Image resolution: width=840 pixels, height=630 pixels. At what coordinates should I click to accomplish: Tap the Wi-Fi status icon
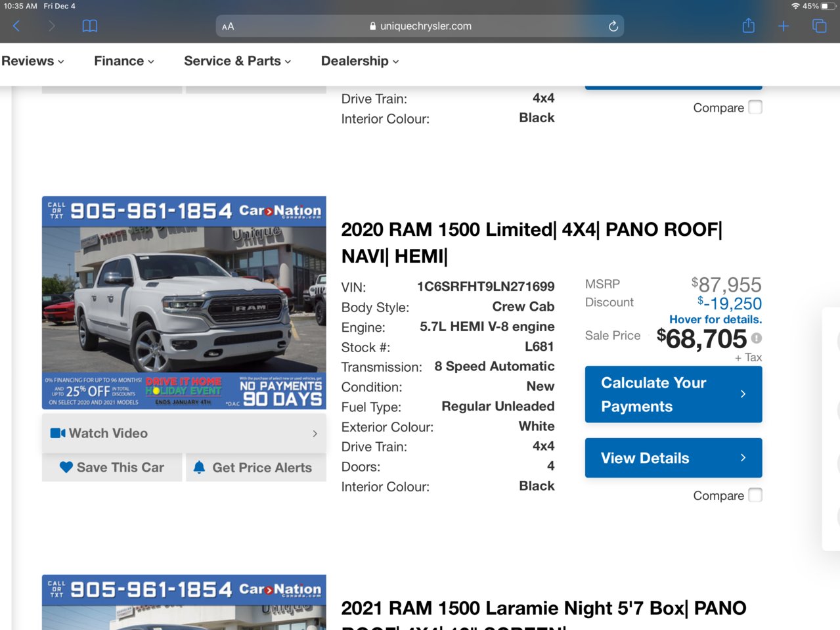[795, 6]
